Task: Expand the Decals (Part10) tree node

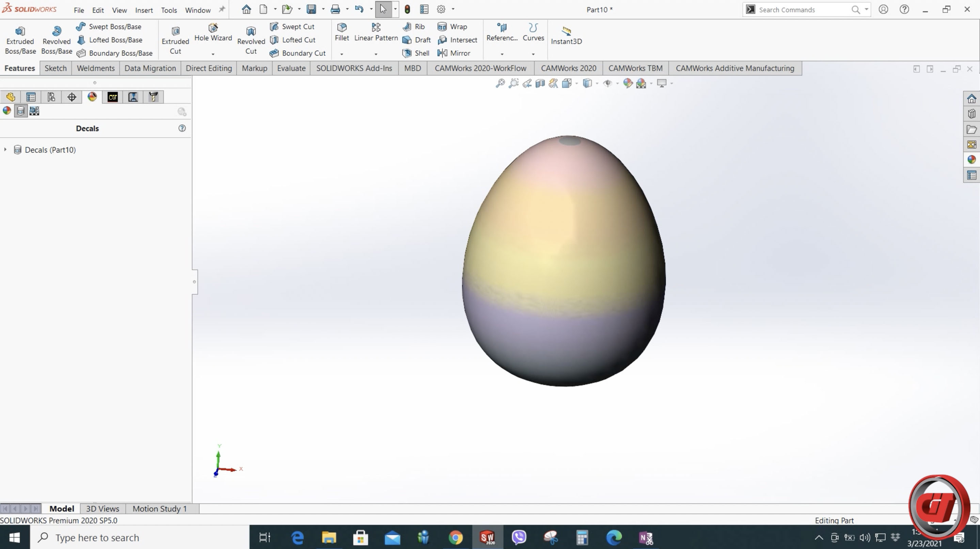Action: click(x=5, y=150)
